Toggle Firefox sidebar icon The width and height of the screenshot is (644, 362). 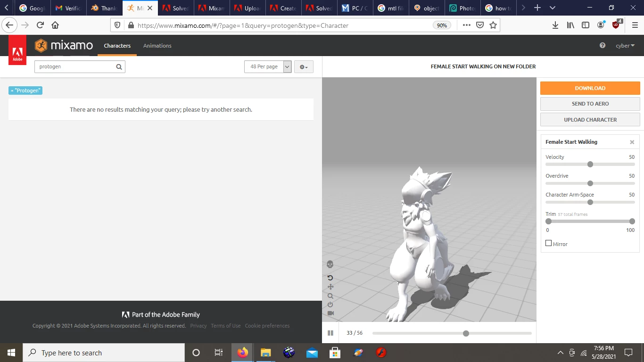(x=586, y=25)
